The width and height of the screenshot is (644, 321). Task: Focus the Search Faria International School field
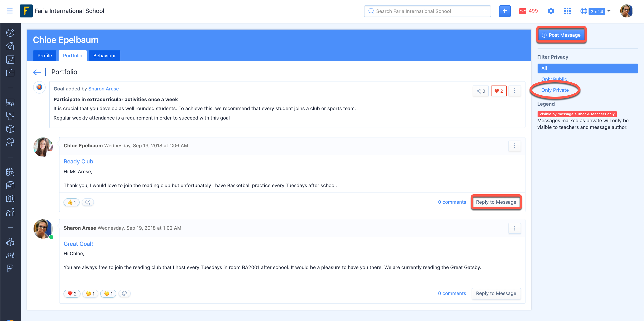(427, 11)
